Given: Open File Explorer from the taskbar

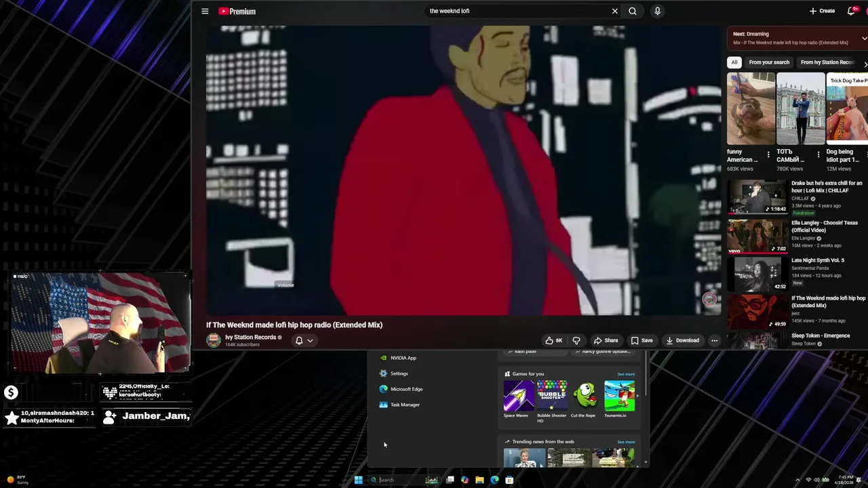Looking at the screenshot, I should [x=479, y=480].
